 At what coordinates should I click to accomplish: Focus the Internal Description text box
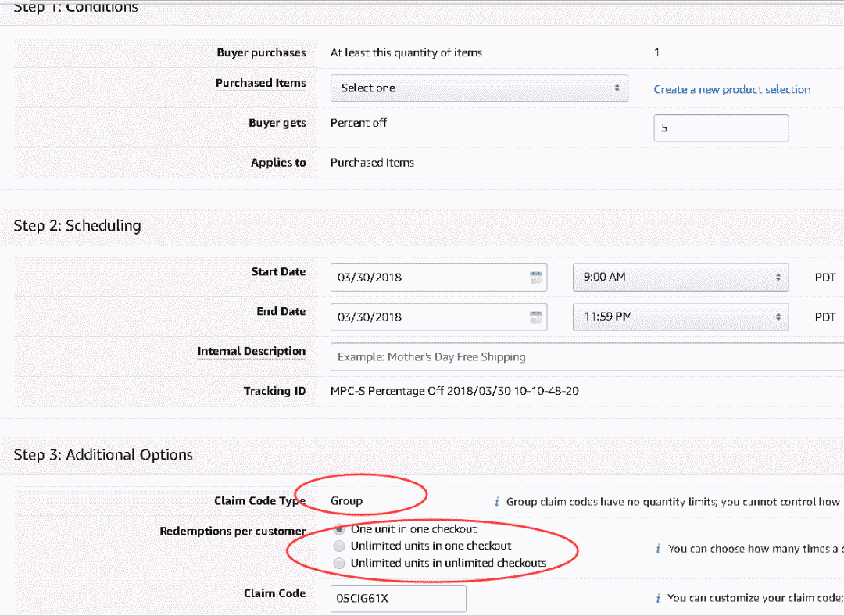coord(586,356)
